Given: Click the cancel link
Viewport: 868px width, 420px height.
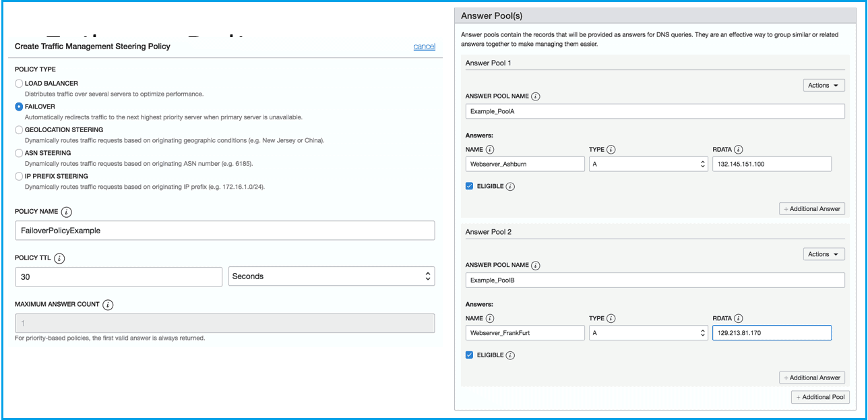Looking at the screenshot, I should pos(424,47).
